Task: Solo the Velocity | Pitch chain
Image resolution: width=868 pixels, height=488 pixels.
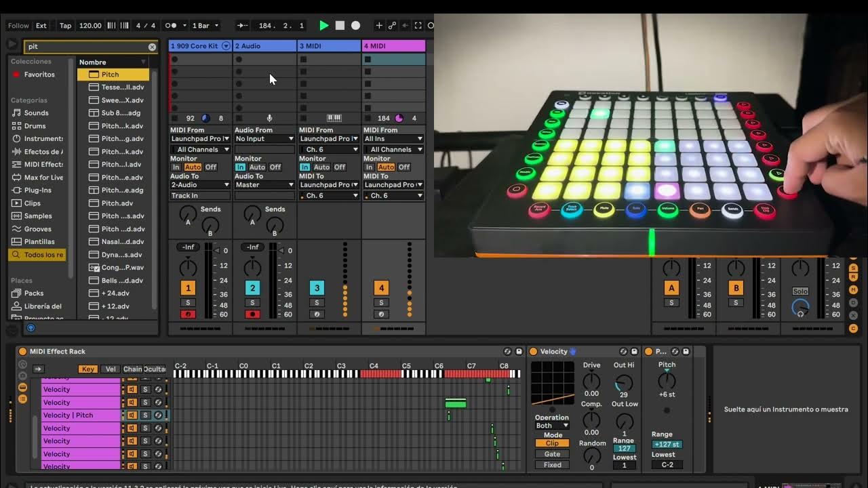Action: (146, 415)
